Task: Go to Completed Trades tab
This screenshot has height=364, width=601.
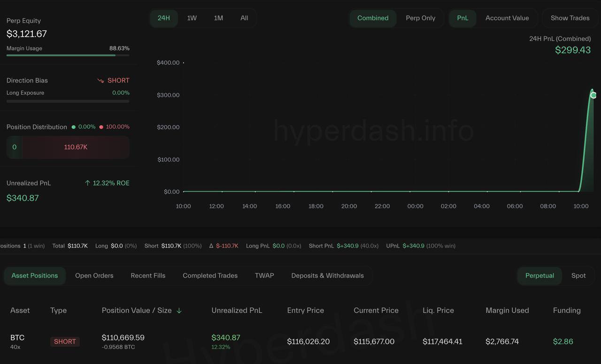Action: tap(210, 275)
